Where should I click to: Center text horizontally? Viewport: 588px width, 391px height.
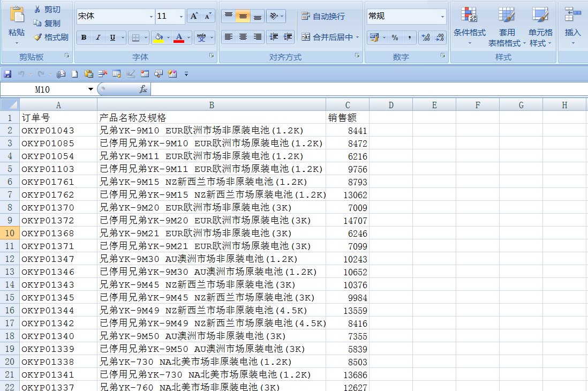coord(243,37)
